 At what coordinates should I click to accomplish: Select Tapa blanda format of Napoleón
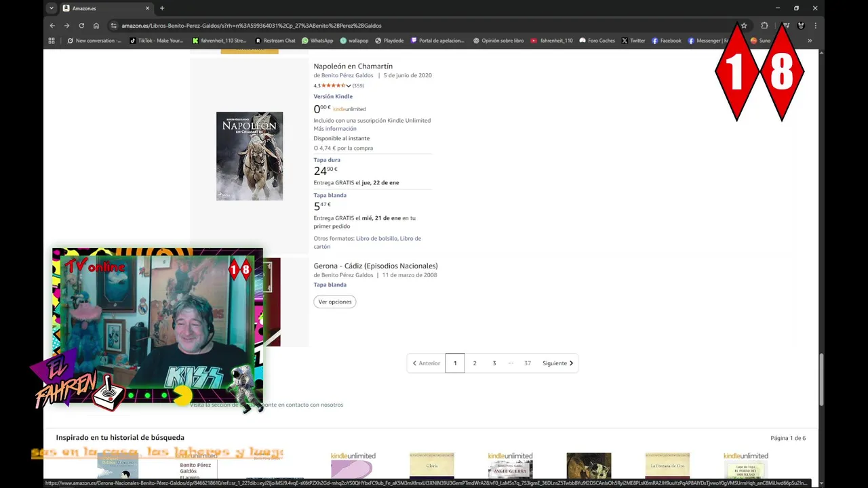pyautogui.click(x=330, y=195)
